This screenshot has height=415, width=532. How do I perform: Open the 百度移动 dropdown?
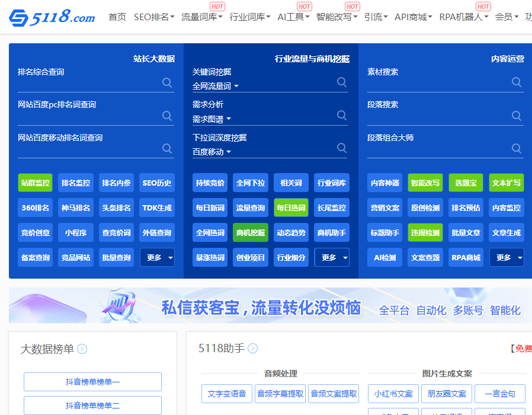click(x=211, y=152)
